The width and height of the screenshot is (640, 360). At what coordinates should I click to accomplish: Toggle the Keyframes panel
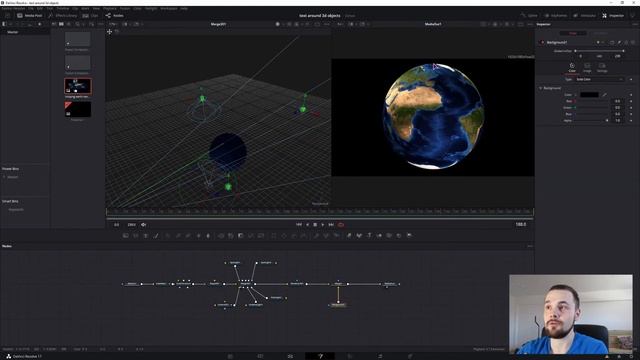(556, 16)
